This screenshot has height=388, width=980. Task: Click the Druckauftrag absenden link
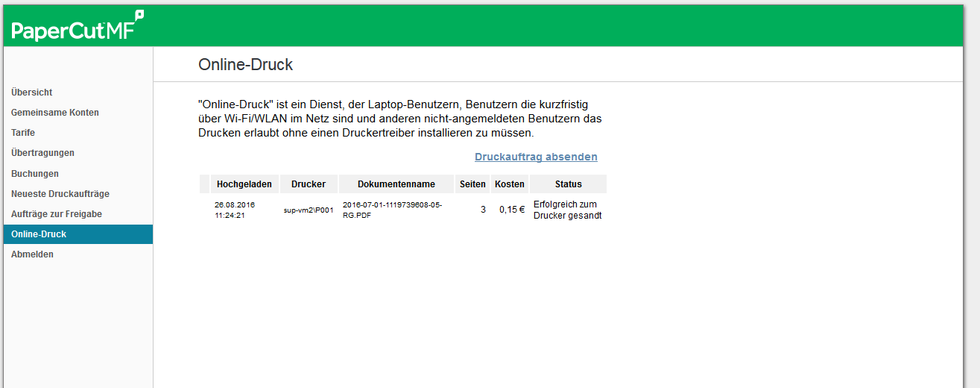[x=536, y=157]
